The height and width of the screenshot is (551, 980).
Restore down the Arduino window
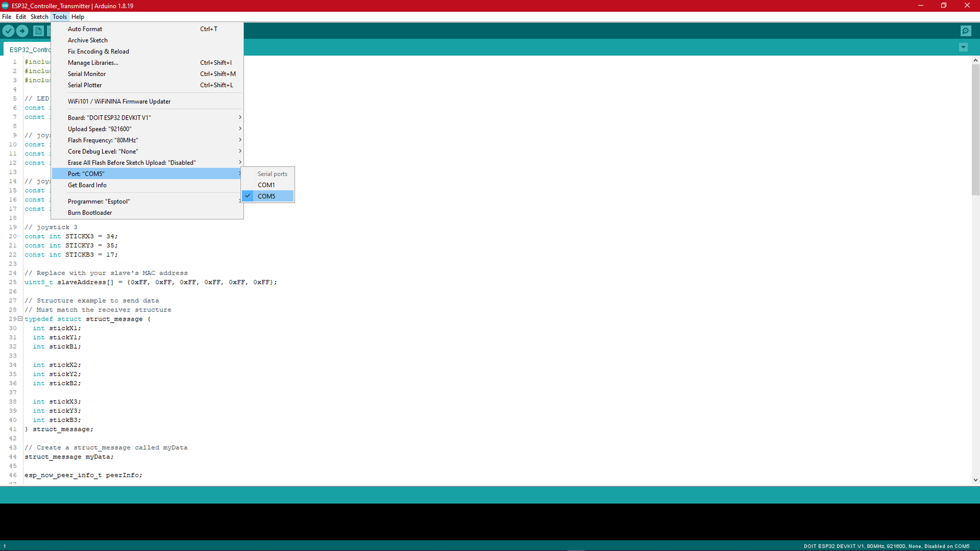coord(943,5)
